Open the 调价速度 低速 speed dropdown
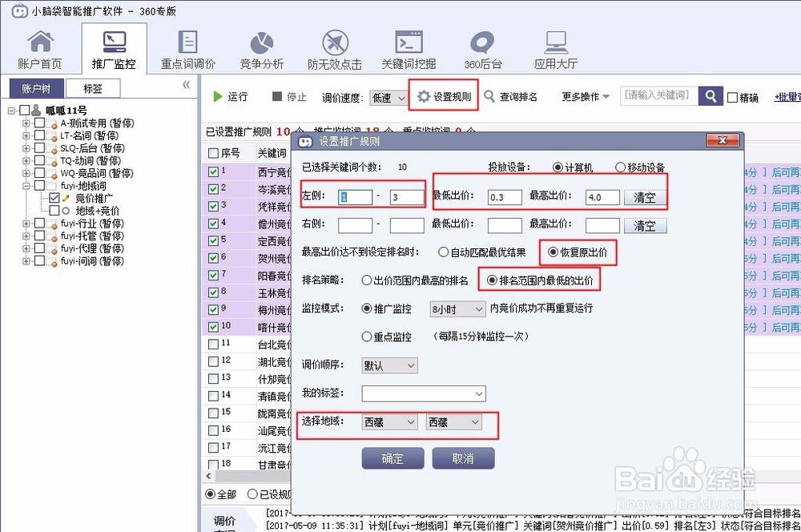The height and width of the screenshot is (532, 801). pyautogui.click(x=386, y=96)
